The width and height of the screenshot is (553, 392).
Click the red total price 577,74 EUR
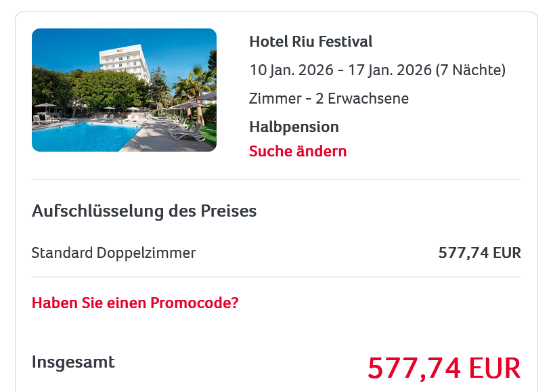(444, 368)
